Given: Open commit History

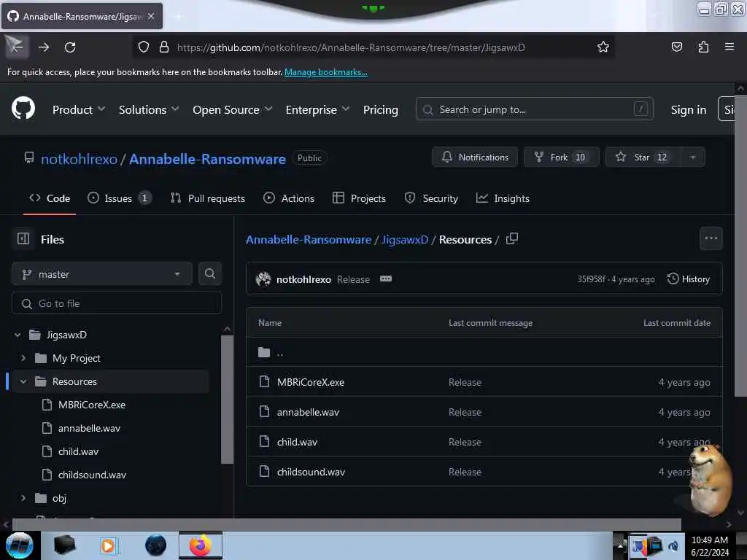Looking at the screenshot, I should pyautogui.click(x=689, y=279).
